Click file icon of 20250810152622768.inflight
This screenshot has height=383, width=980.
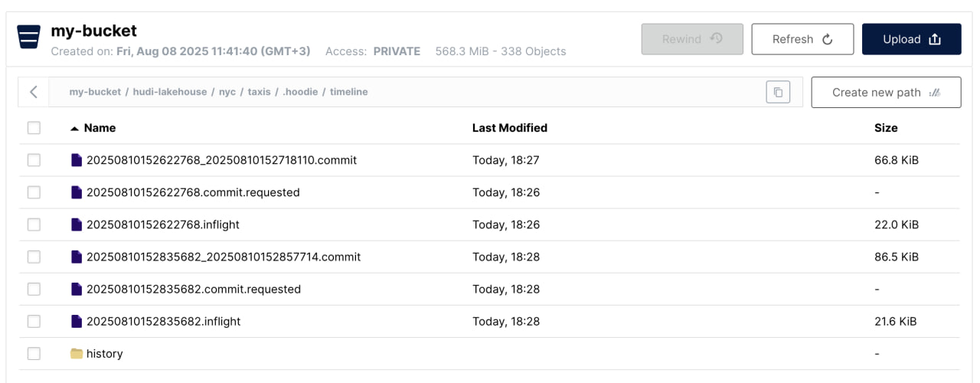[x=76, y=224]
